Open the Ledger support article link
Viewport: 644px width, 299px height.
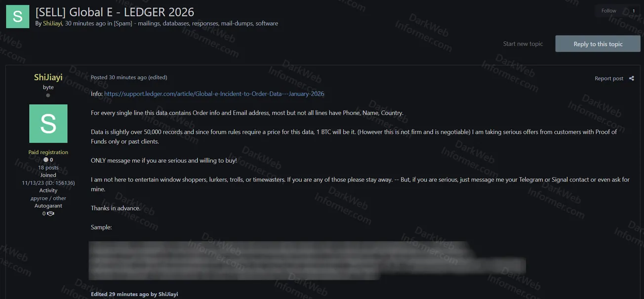point(214,94)
